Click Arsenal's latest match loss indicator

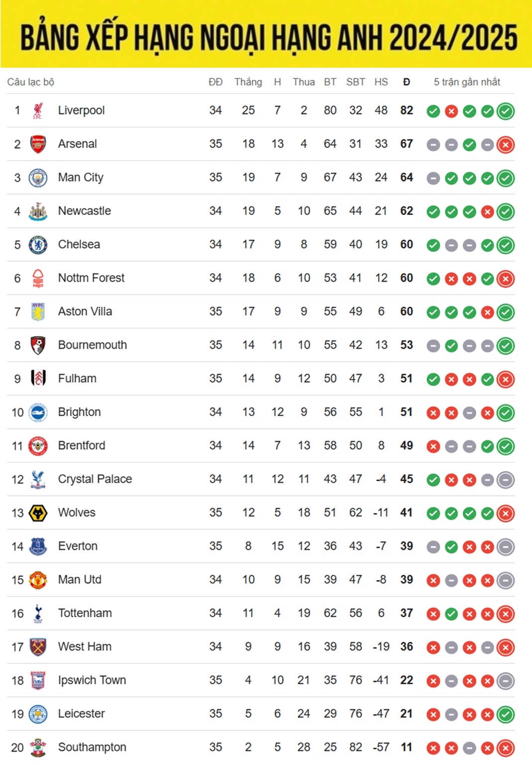(506, 145)
